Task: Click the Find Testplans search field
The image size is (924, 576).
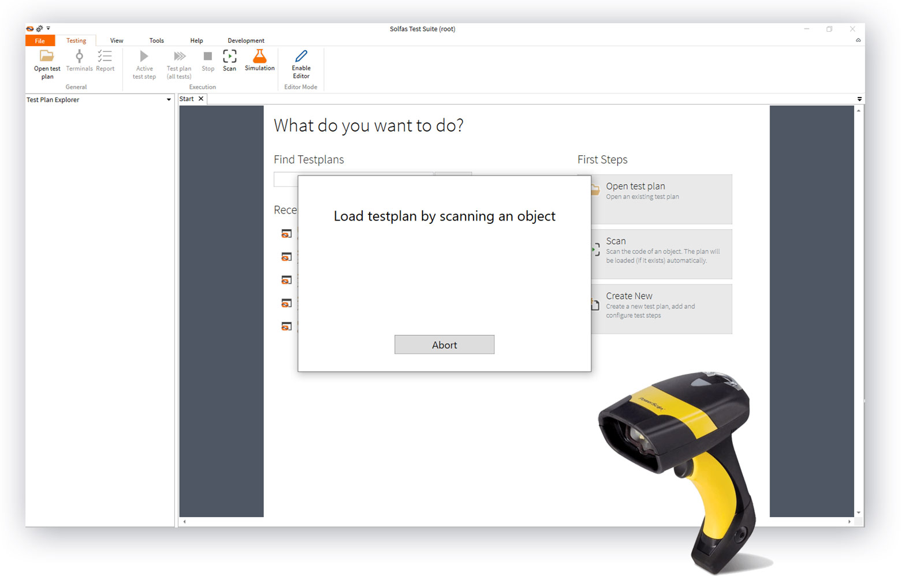Action: pyautogui.click(x=285, y=180)
